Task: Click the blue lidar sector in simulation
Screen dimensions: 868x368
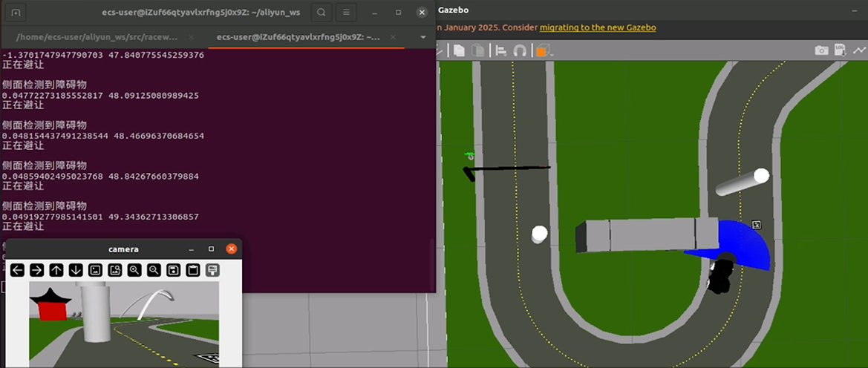Action: pos(746,245)
